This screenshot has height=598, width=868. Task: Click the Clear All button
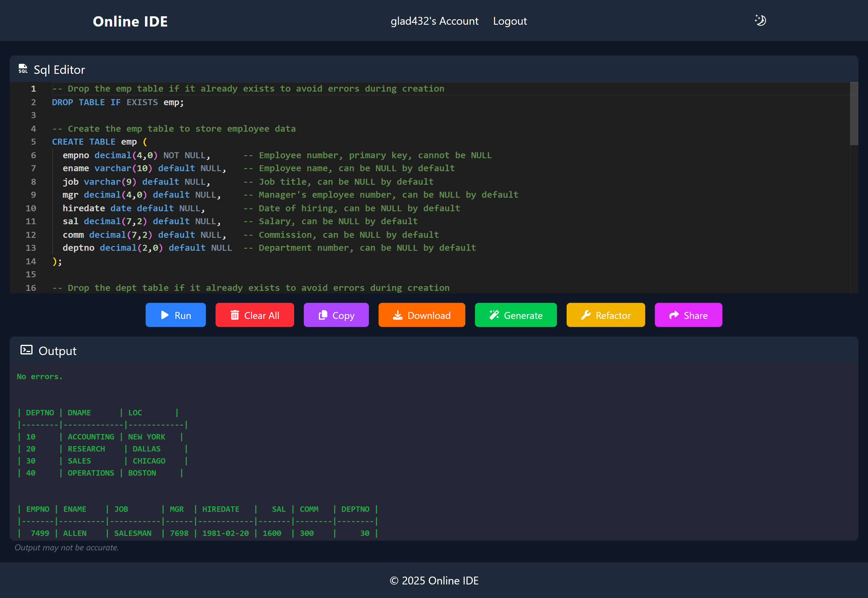[x=254, y=315]
